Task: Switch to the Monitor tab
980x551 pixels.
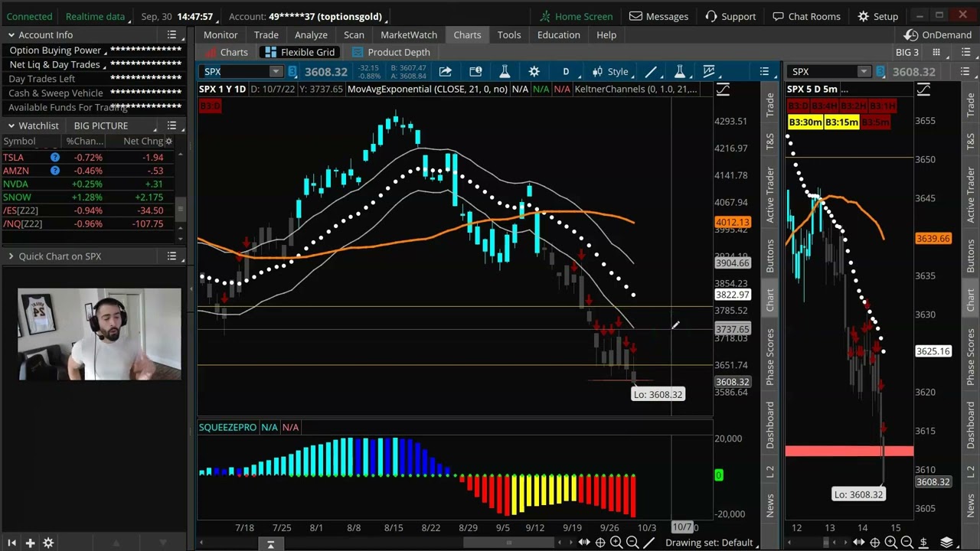Action: (220, 34)
